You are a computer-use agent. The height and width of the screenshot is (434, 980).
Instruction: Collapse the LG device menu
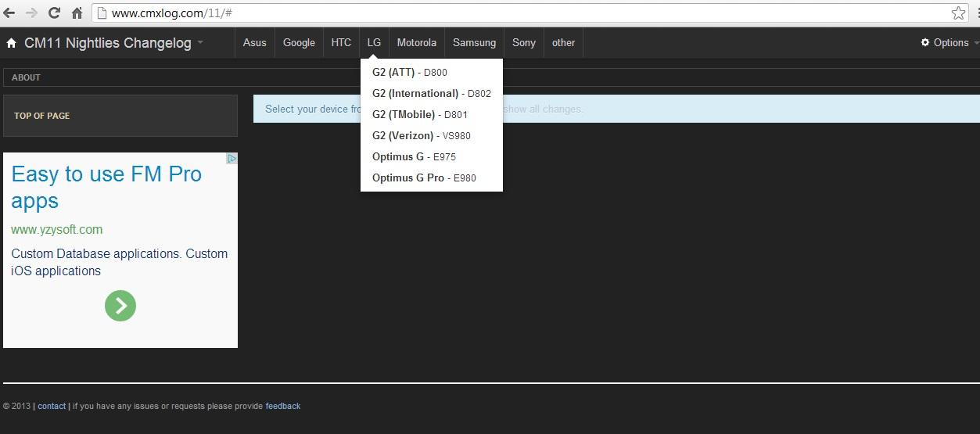[375, 43]
